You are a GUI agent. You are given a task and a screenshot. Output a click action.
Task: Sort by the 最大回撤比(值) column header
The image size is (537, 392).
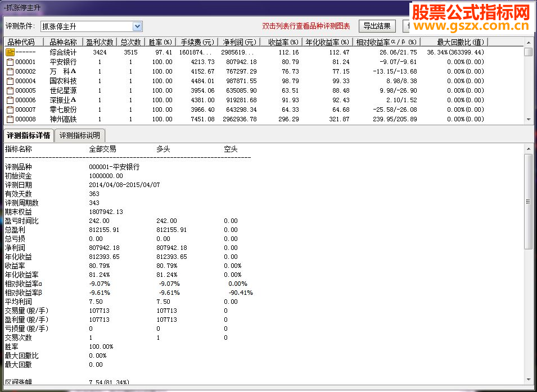(x=454, y=42)
